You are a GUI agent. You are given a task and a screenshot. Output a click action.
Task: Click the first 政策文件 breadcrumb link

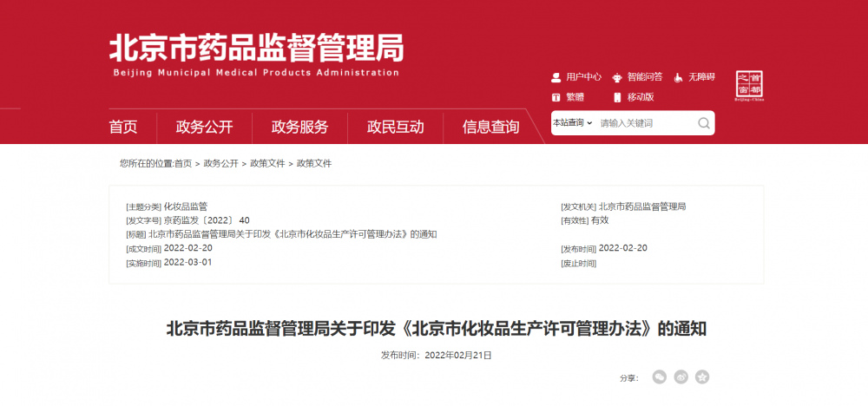coord(267,164)
